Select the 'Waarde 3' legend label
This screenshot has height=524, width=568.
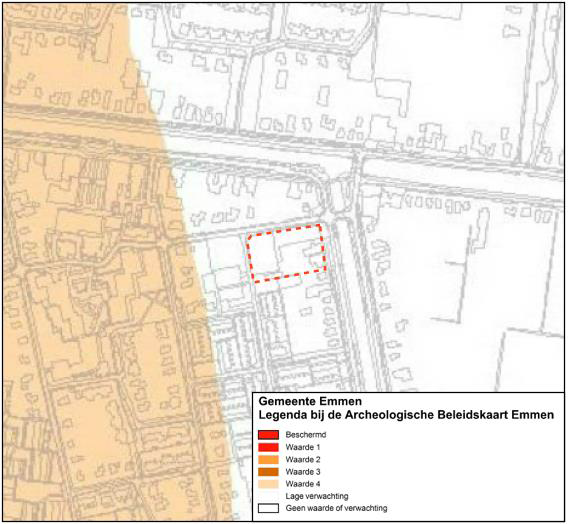pyautogui.click(x=303, y=472)
